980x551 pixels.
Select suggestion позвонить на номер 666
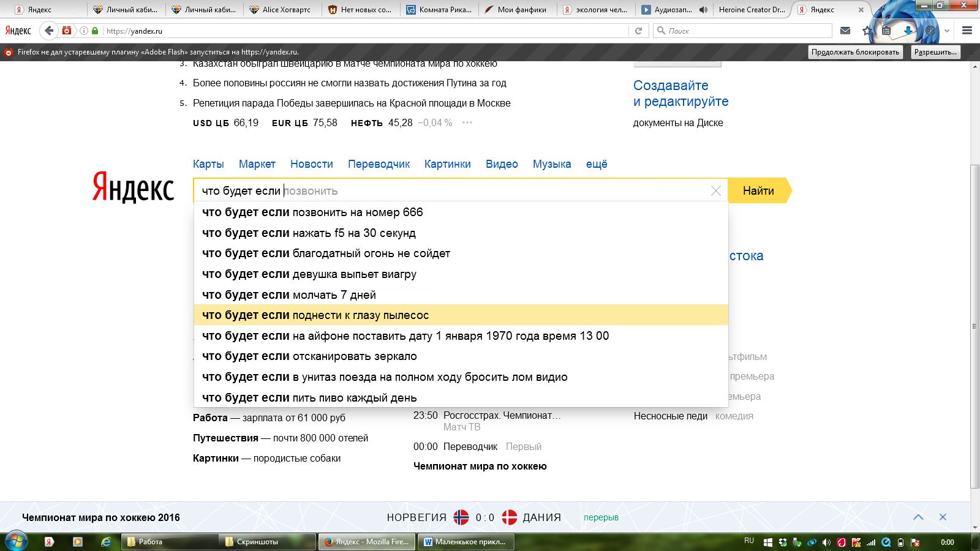pos(461,212)
